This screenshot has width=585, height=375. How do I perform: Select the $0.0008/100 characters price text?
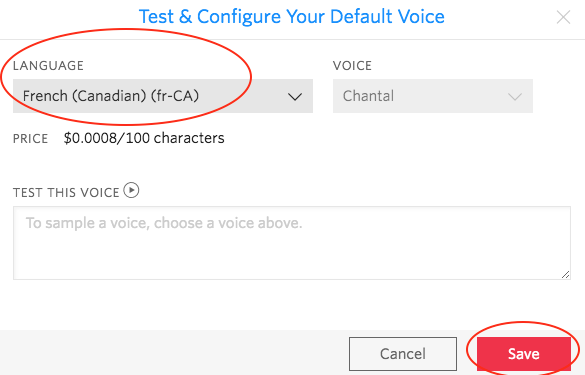pos(144,138)
